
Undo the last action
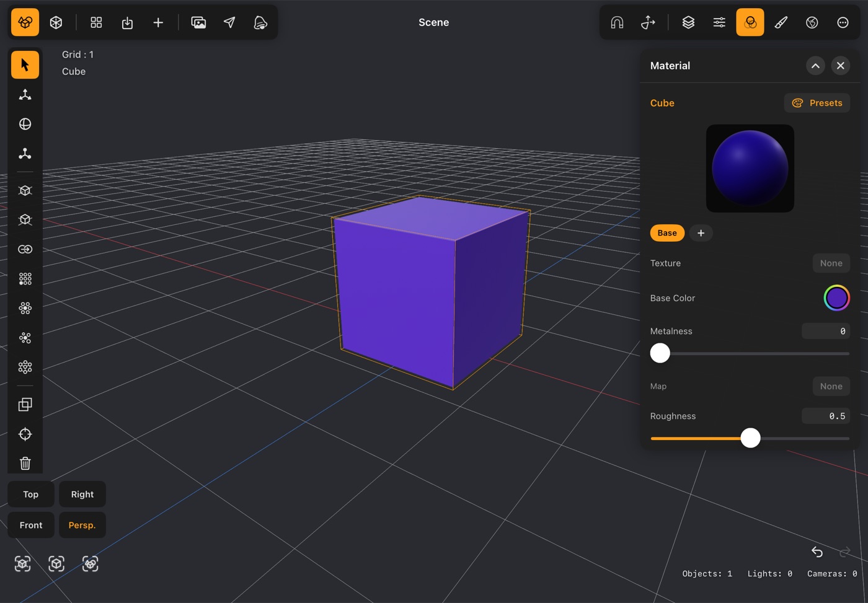(817, 552)
